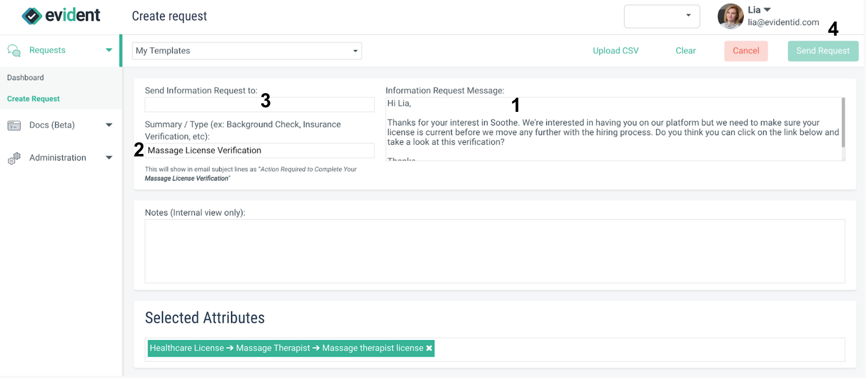The width and height of the screenshot is (868, 378).
Task: Select Create Request in the sidebar
Action: (x=33, y=99)
